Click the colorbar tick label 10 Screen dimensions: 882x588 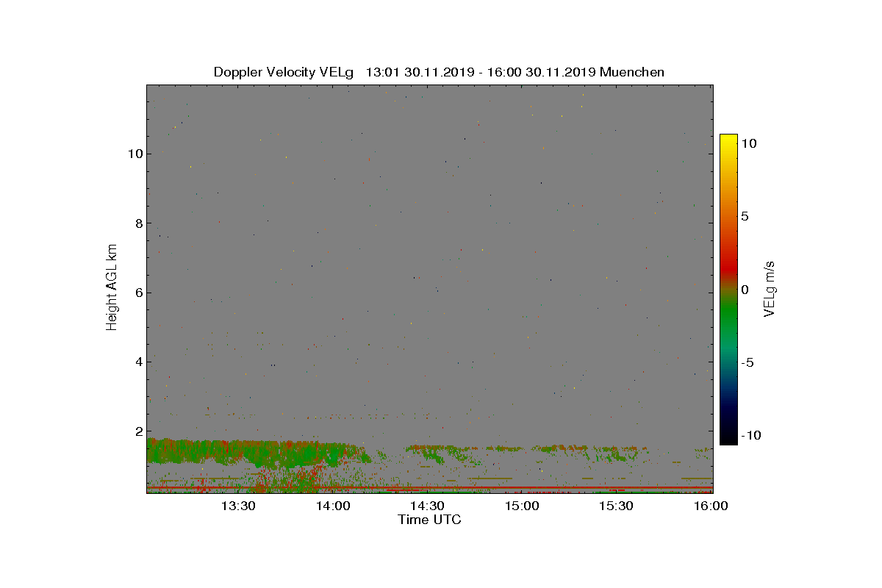(x=748, y=144)
